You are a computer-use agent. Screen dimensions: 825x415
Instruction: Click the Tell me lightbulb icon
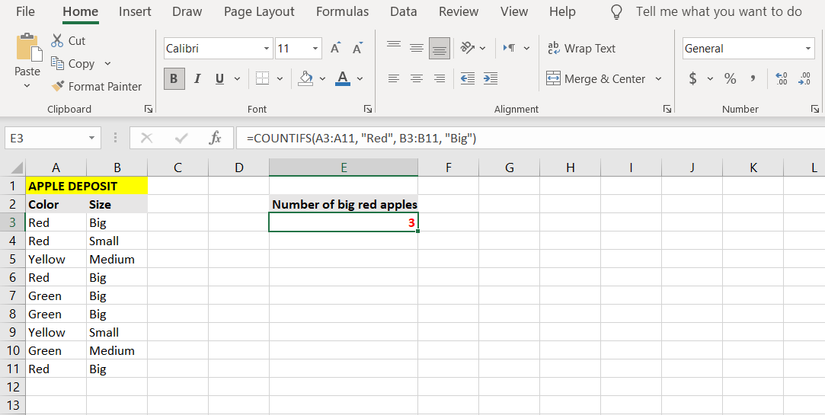(616, 12)
